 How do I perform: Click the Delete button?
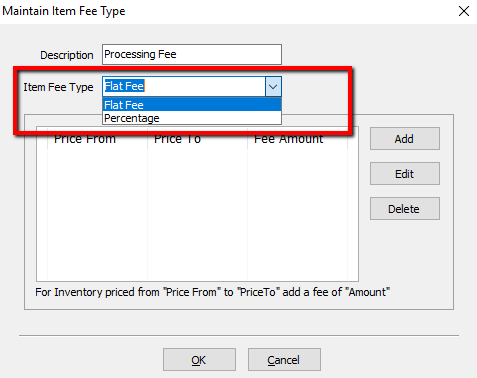click(405, 209)
